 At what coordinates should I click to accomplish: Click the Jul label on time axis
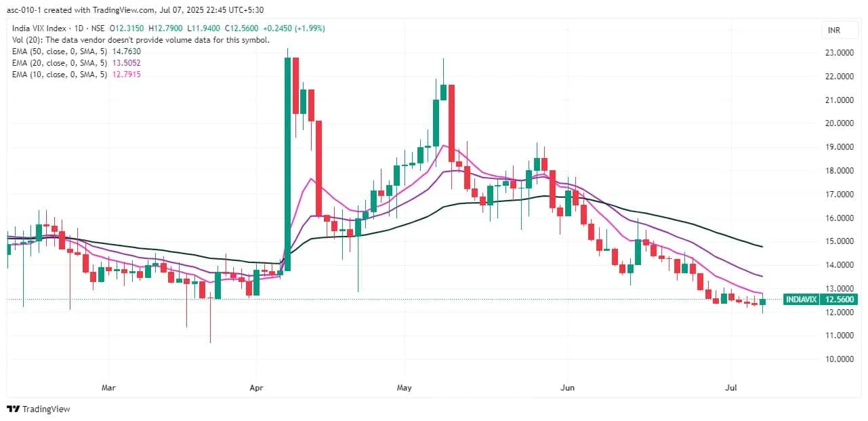click(730, 388)
